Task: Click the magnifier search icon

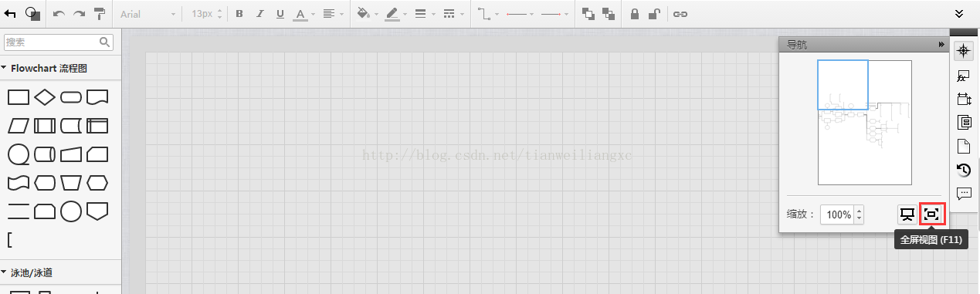Action: pos(104,42)
